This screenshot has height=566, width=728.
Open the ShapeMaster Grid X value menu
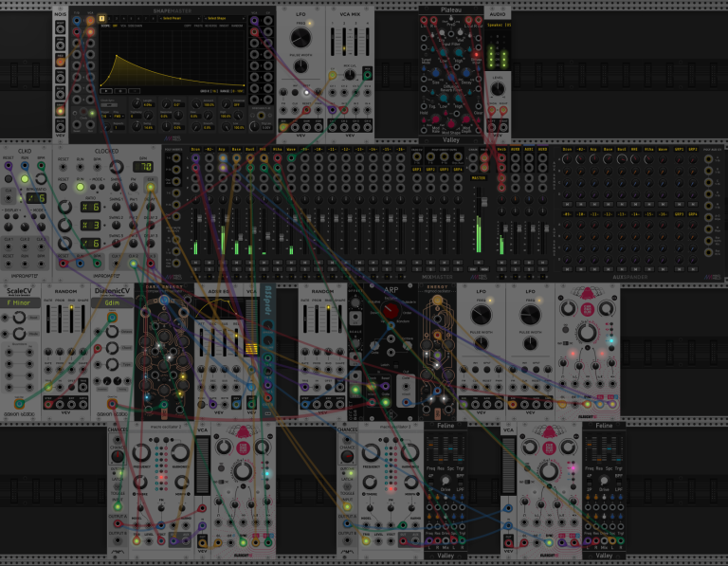click(209, 91)
